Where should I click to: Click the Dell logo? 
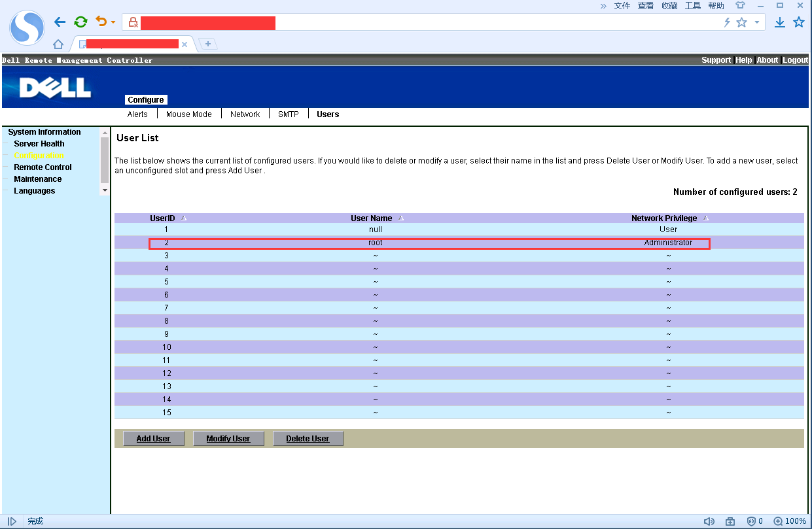pyautogui.click(x=55, y=88)
